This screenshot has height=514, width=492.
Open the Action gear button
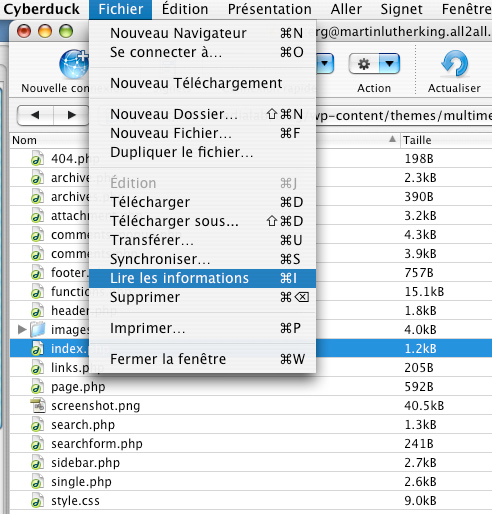click(x=364, y=63)
